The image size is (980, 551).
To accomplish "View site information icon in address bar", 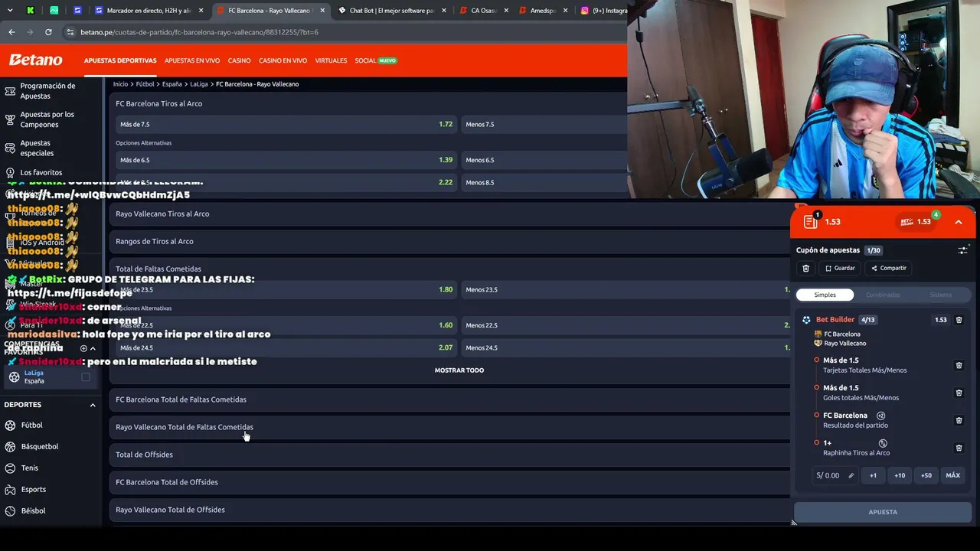I will pos(70,32).
